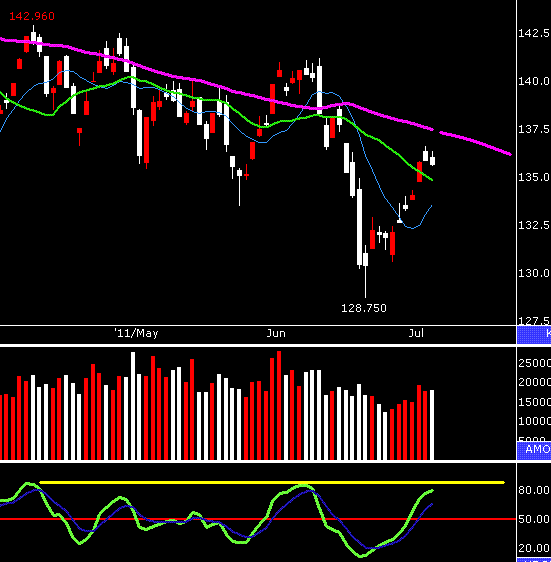Click the 128.750 low price label

point(364,308)
